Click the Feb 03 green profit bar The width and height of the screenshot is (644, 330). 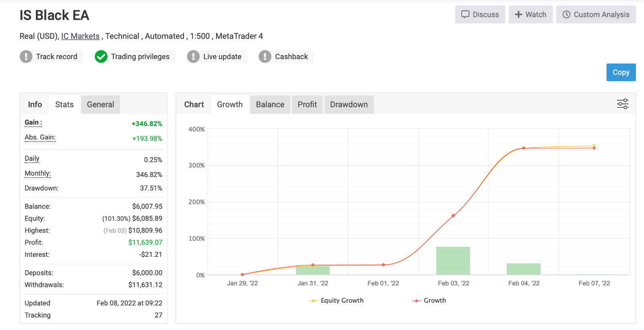tap(453, 261)
